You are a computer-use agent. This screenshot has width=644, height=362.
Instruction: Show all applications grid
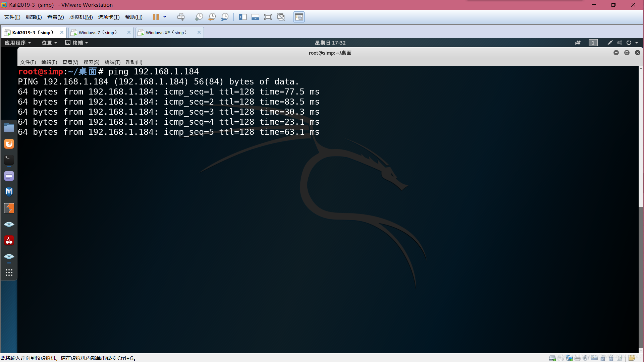pyautogui.click(x=9, y=273)
